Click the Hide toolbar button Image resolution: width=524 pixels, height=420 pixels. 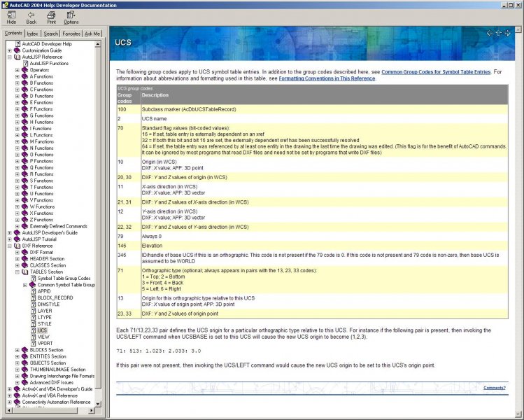click(x=11, y=17)
